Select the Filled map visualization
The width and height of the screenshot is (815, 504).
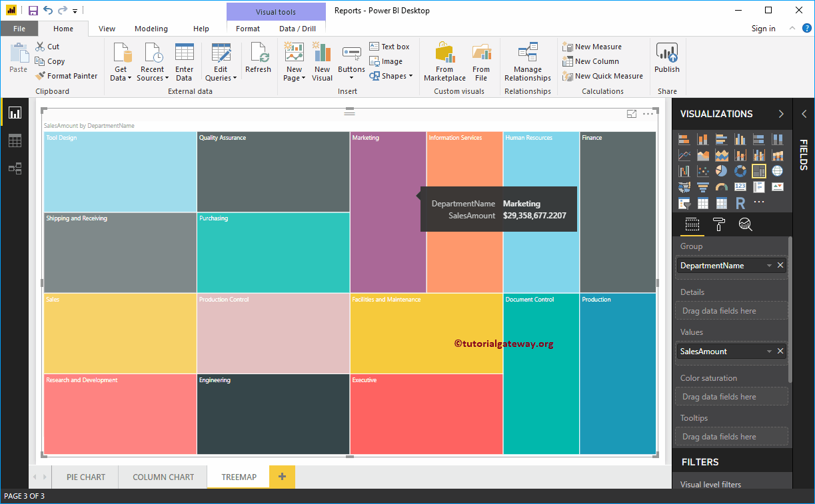684,187
